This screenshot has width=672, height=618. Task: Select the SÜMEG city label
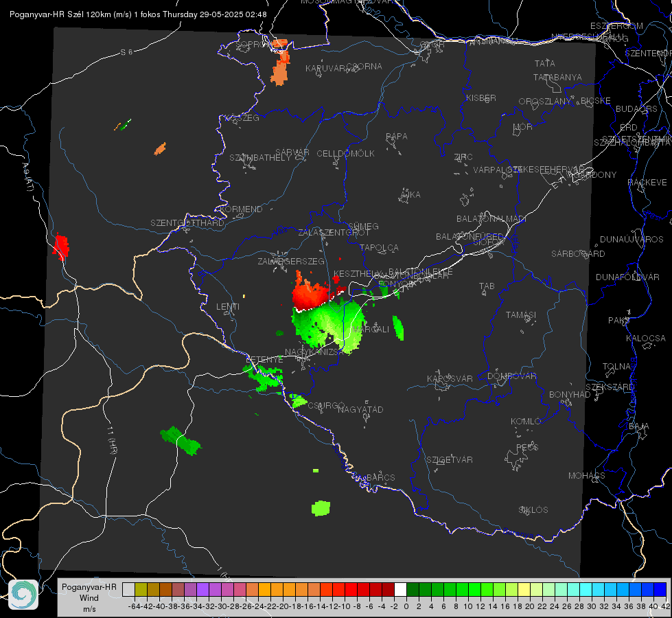(x=363, y=226)
